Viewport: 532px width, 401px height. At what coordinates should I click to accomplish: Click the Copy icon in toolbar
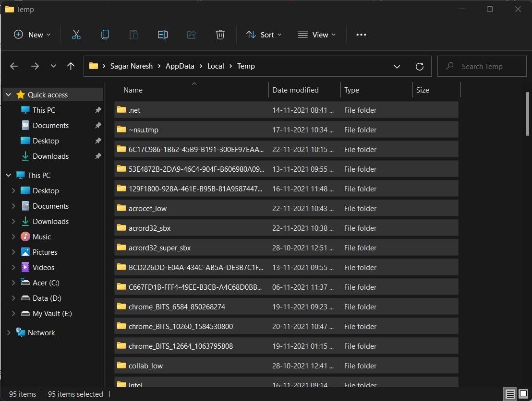coord(105,35)
